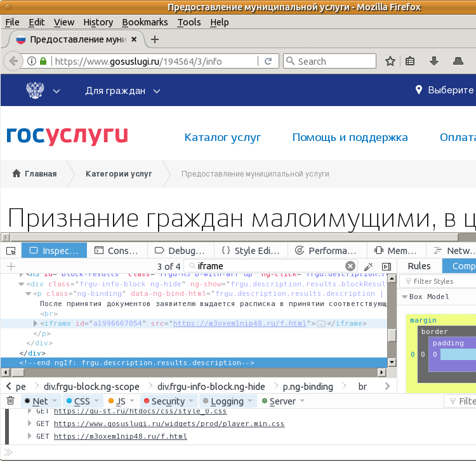Screen dimensions: 476x461
Task: Expand GET m3oxemlnip48.ru/f.html log entry
Action: 29,436
